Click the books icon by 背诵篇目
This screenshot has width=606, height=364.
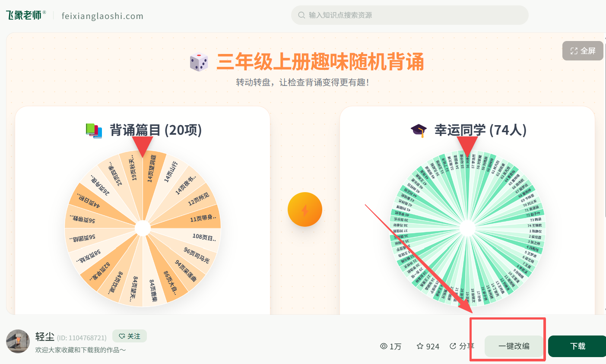click(x=94, y=130)
